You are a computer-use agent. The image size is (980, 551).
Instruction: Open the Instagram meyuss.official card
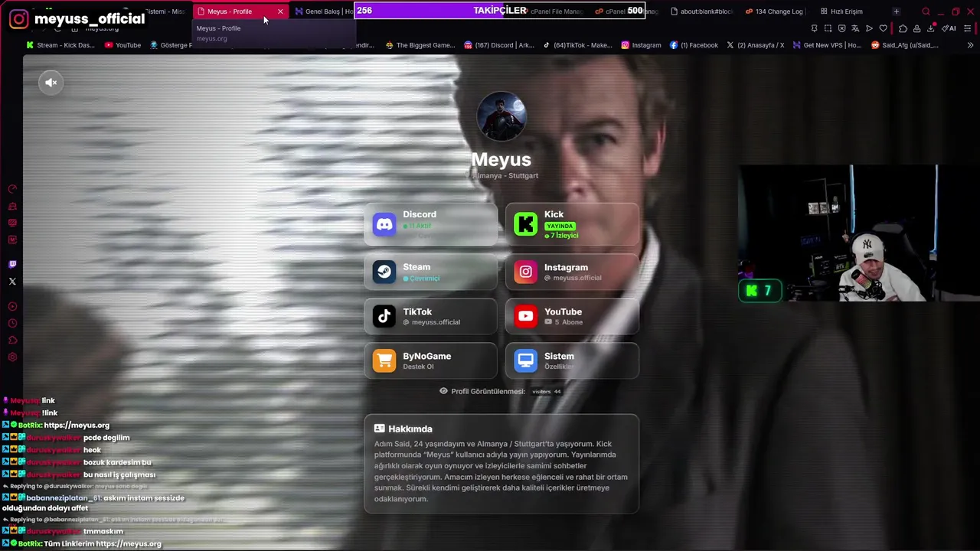572,272
